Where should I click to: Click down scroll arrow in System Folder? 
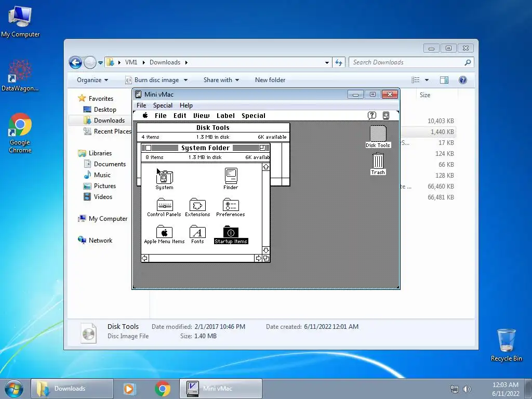[x=266, y=250]
